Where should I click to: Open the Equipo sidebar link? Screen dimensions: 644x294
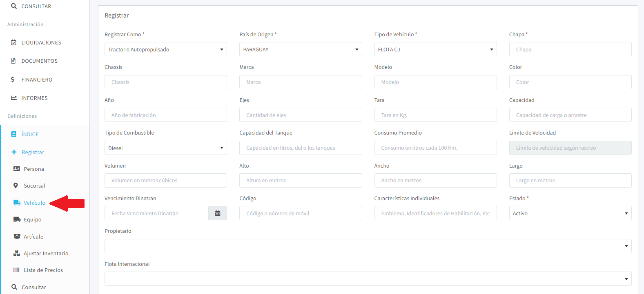tap(33, 219)
